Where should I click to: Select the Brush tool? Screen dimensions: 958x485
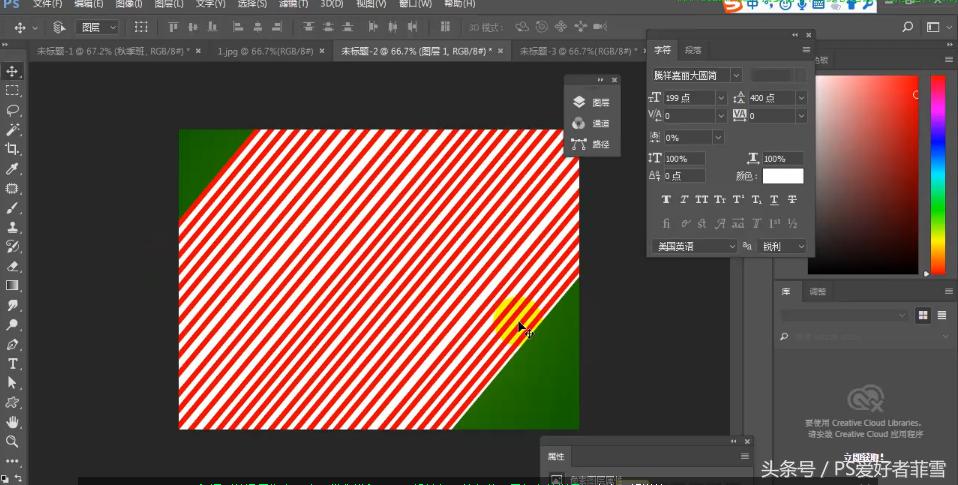(12, 208)
